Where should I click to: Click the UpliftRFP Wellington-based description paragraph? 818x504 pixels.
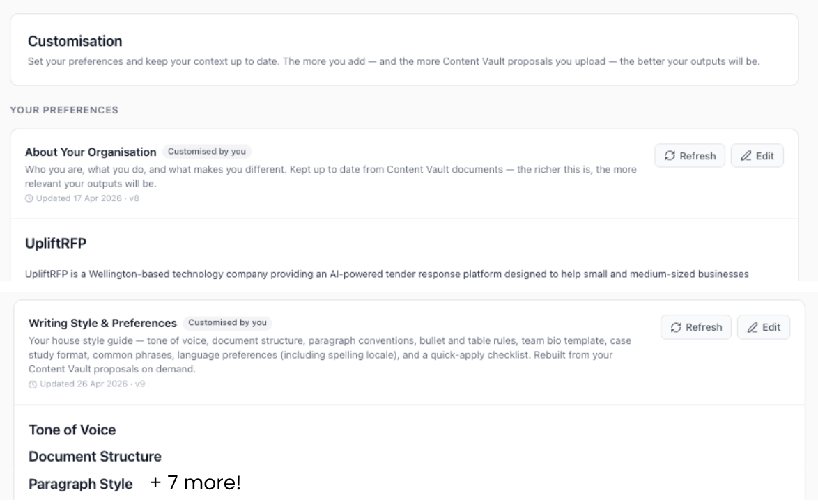(x=387, y=274)
